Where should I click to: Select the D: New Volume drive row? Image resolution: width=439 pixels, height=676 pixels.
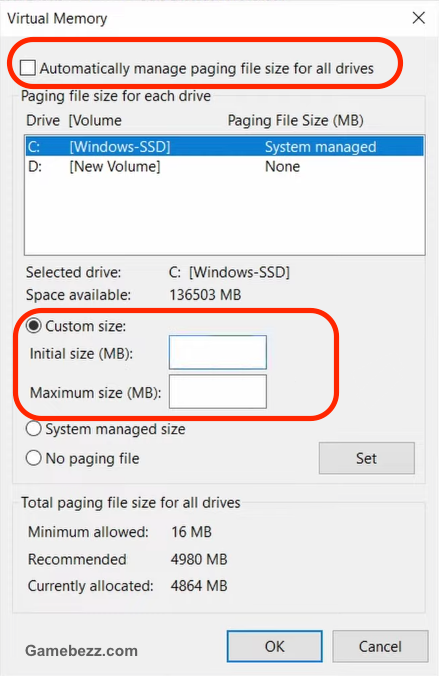225,166
